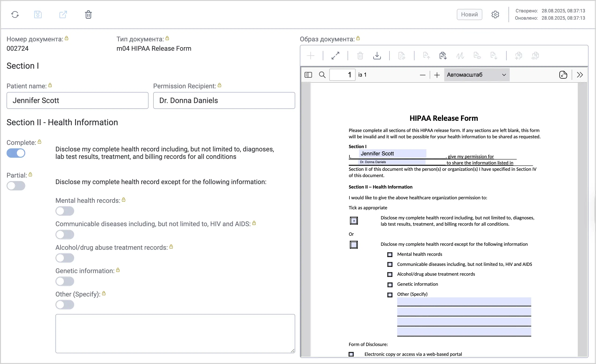The height and width of the screenshot is (364, 596).
Task: Click document number 002724
Action: click(17, 49)
